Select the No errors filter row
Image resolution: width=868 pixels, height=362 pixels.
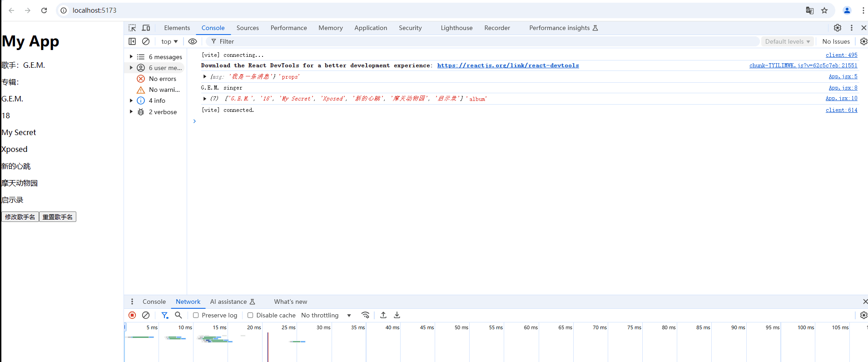[x=155, y=79]
